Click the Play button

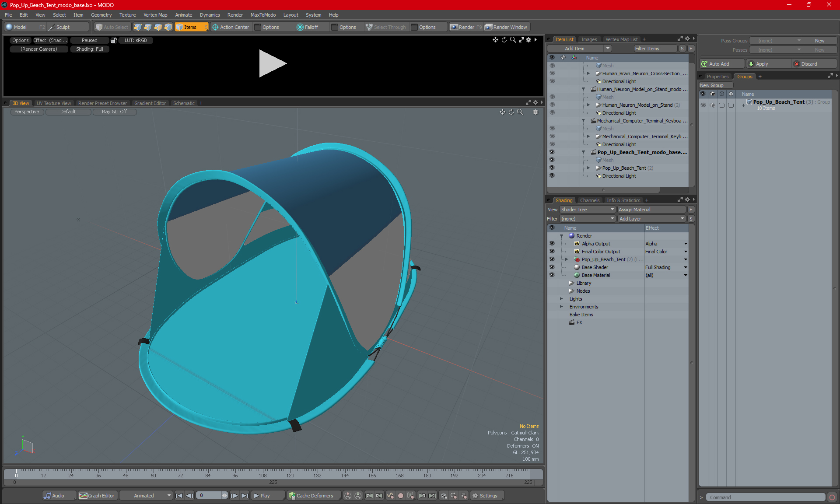[x=267, y=496]
